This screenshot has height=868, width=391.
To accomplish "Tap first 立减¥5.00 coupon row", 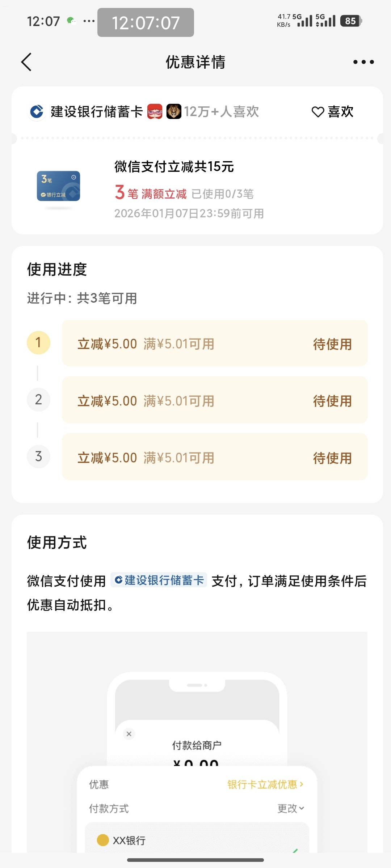I will pyautogui.click(x=215, y=343).
